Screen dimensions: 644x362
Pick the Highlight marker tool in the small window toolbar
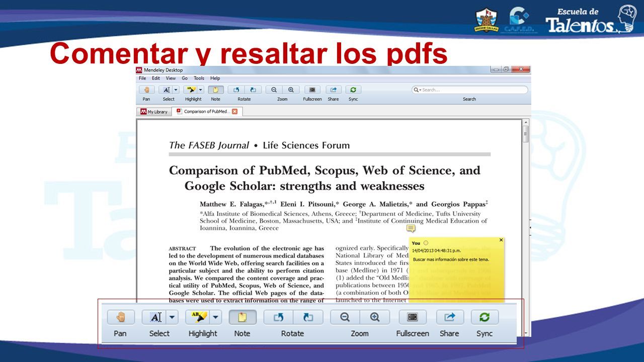(190, 90)
